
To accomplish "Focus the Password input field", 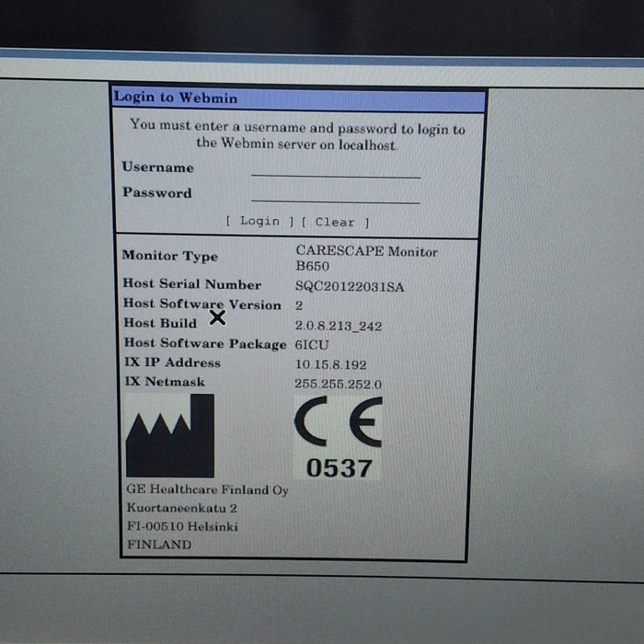I will point(336,195).
